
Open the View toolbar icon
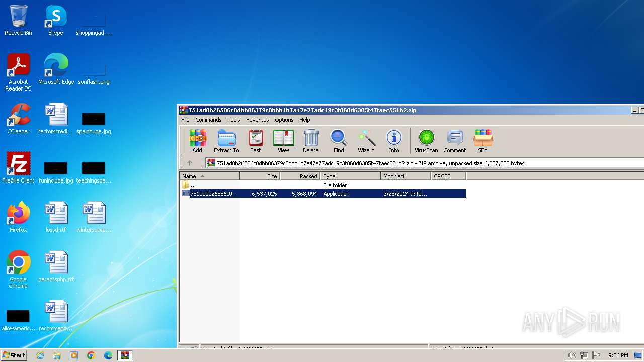click(283, 141)
